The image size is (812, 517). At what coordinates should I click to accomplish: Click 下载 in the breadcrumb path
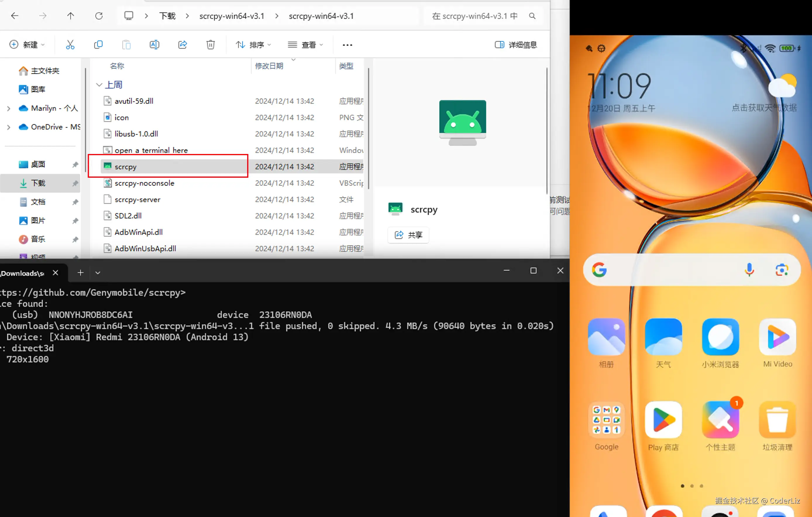[167, 16]
